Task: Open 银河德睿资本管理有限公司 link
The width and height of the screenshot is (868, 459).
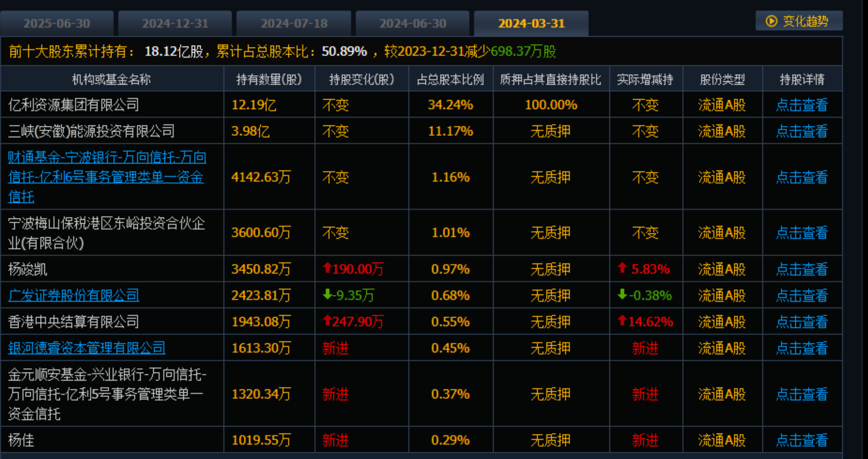Action: (87, 348)
